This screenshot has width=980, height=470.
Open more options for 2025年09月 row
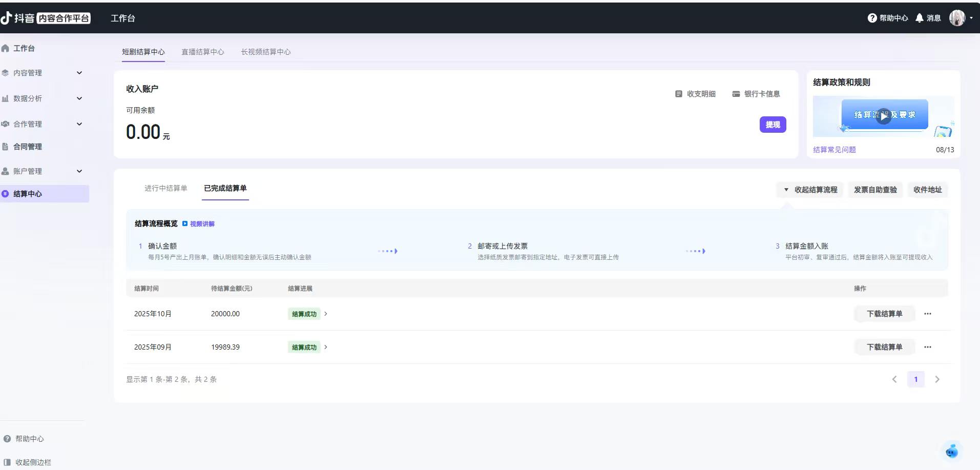pyautogui.click(x=927, y=347)
